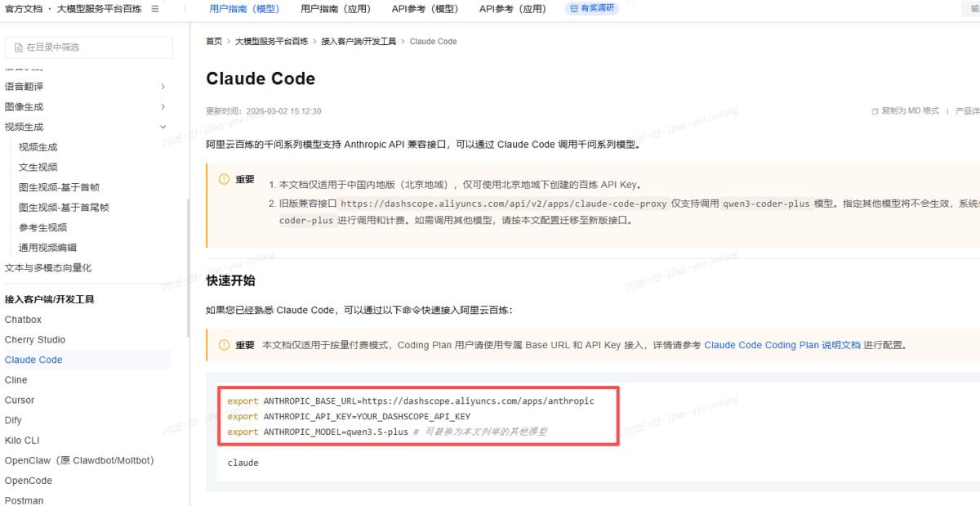Collapse the 视频生成 section chevron
Screen dimensions: 980x506
pos(163,127)
